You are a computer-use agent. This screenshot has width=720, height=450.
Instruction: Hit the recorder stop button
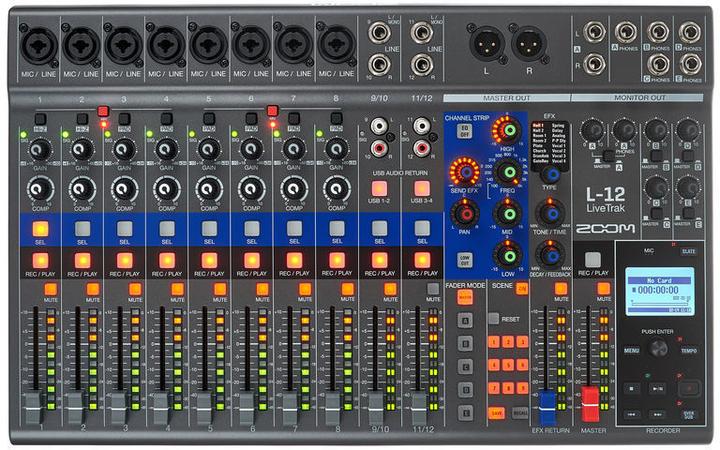632,388
